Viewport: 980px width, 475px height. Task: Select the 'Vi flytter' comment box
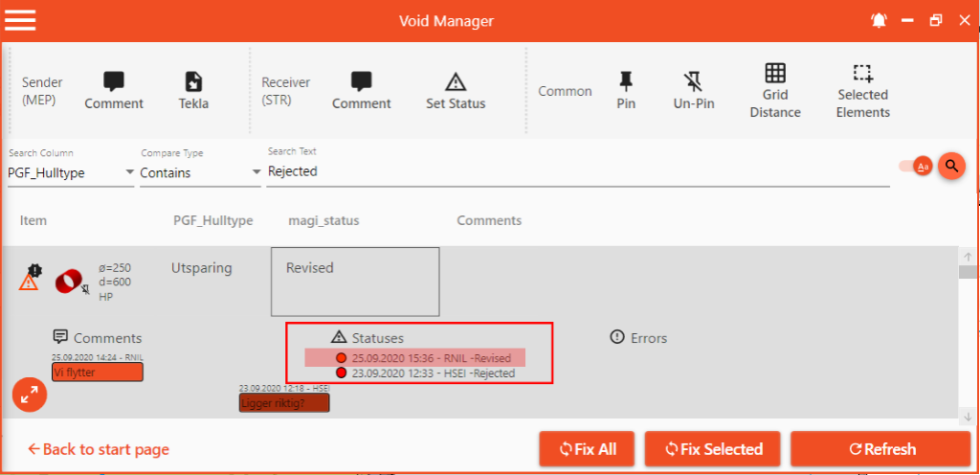point(98,373)
